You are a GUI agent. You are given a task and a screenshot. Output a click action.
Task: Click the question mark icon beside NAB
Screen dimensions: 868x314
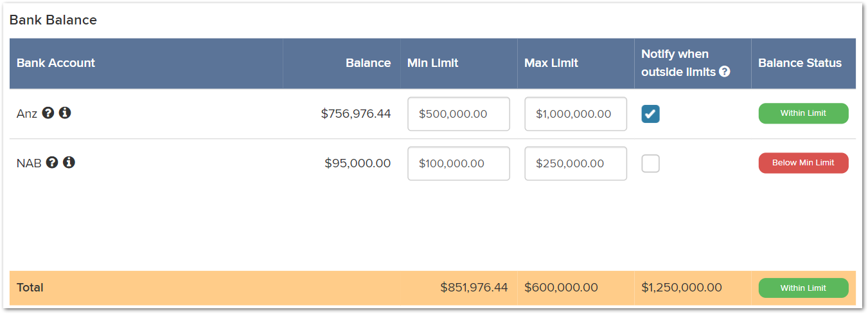[52, 162]
